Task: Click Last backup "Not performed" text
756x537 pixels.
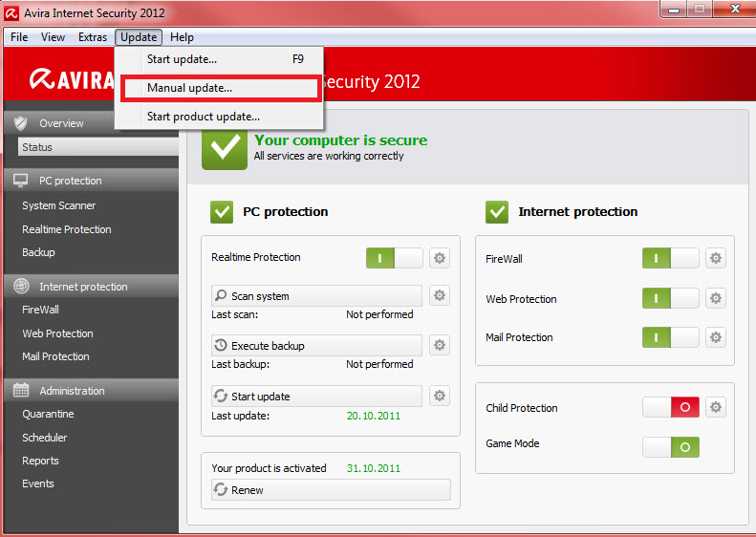Action: 379,364
